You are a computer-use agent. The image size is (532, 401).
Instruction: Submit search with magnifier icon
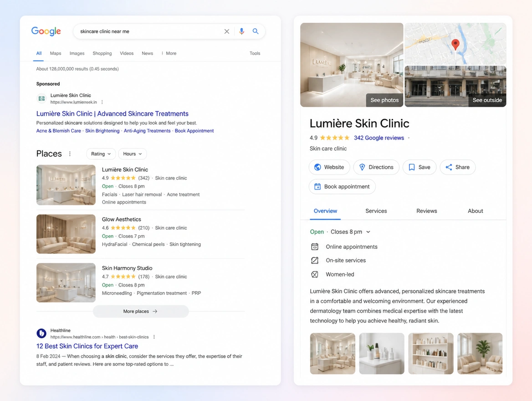tap(256, 31)
